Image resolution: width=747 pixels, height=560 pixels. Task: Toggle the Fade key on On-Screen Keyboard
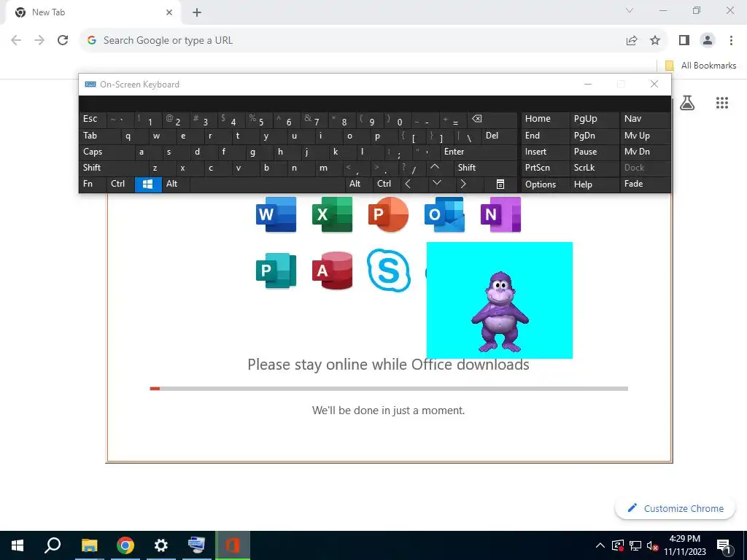click(x=645, y=184)
